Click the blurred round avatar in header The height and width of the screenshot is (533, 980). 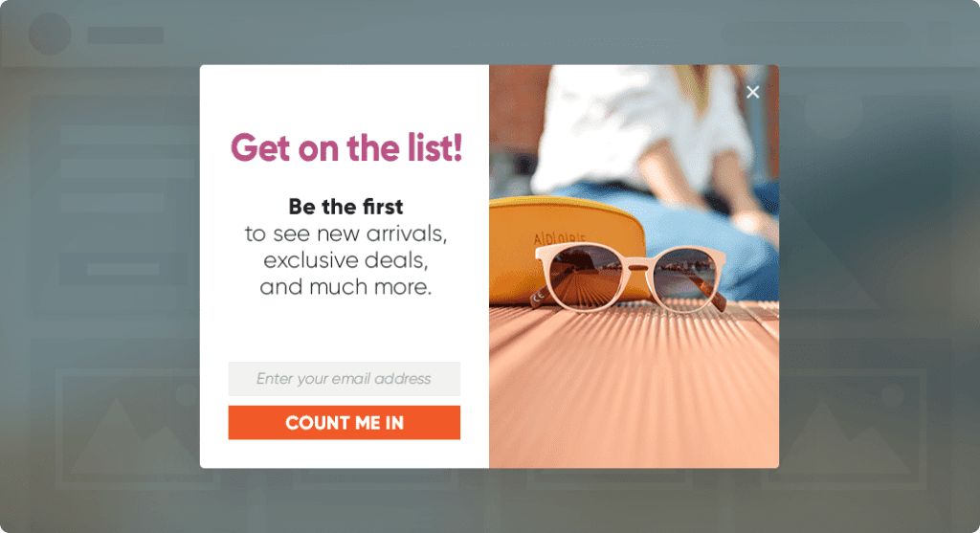pos(50,33)
